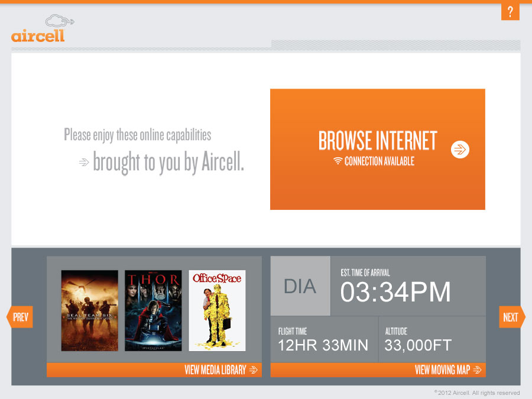Viewport: 532px width, 399px height.
Task: Select the Seal Team Six movie poster
Action: click(89, 310)
